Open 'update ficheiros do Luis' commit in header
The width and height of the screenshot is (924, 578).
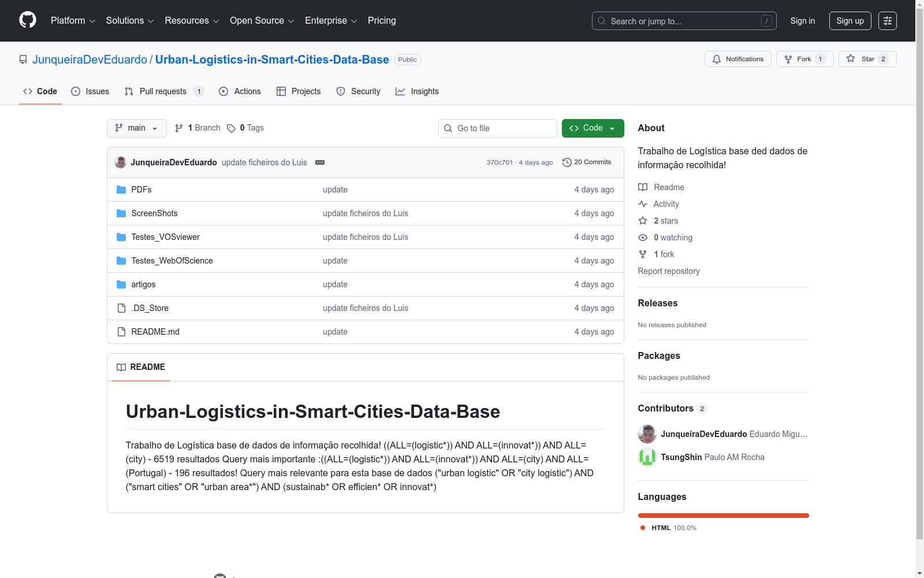coord(264,162)
